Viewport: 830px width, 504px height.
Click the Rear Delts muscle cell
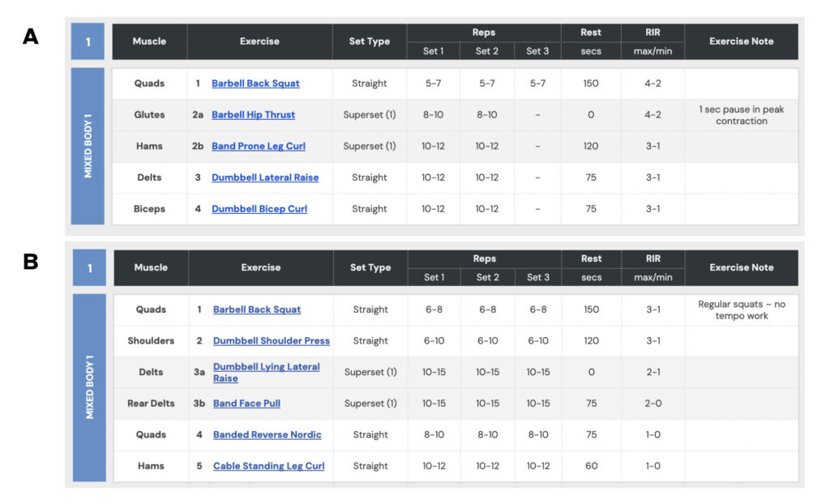pos(151,404)
